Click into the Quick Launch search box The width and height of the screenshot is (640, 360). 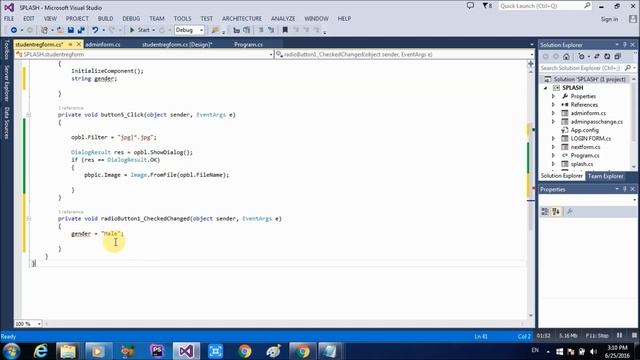545,6
